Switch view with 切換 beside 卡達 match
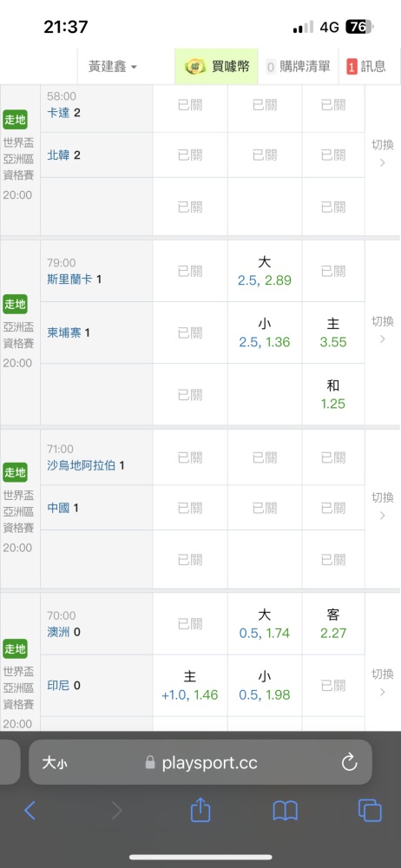The width and height of the screenshot is (401, 868). 382,153
